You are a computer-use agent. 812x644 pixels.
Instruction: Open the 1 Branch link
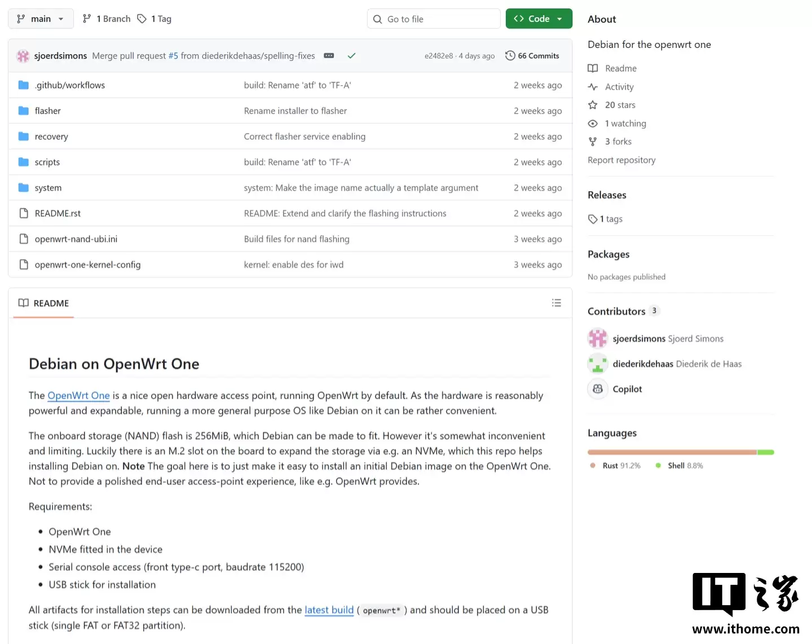click(x=107, y=19)
